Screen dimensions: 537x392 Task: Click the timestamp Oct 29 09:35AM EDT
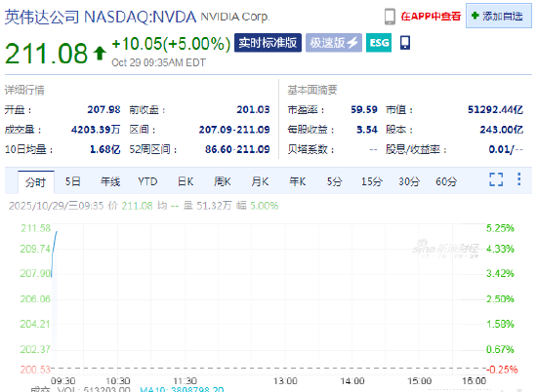tap(158, 62)
